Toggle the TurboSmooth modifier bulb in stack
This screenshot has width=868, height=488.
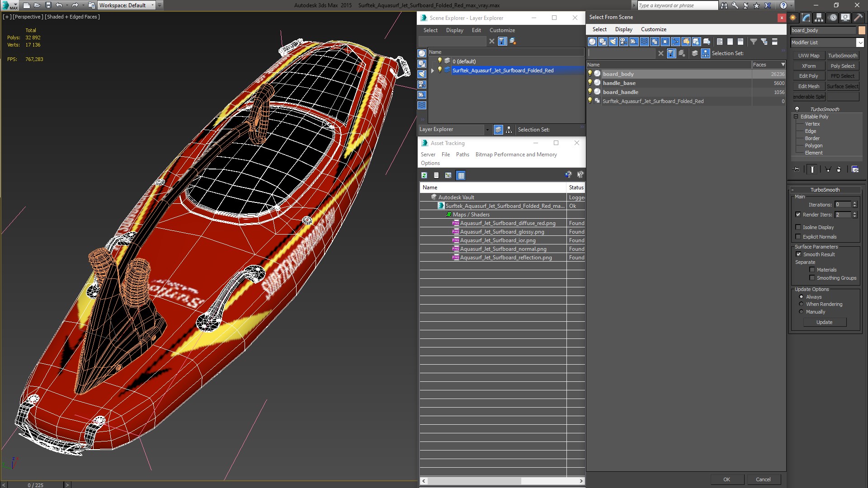pos(797,109)
